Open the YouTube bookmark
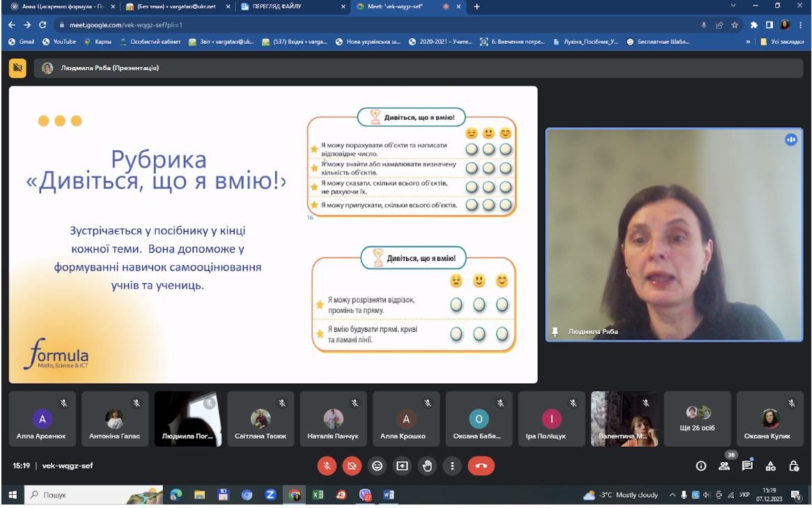Screen dimensions: 812x508 60,42
